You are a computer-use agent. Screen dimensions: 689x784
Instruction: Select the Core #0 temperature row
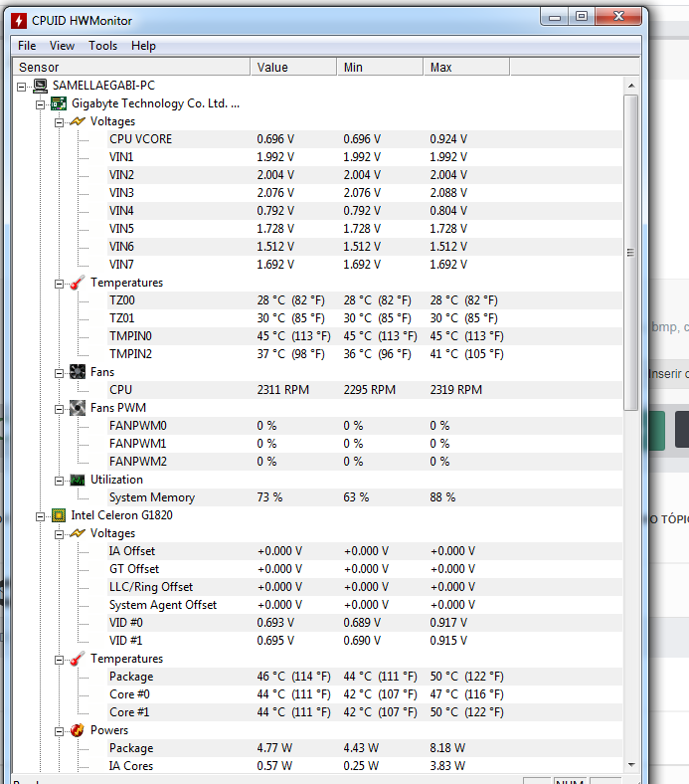tap(365, 694)
